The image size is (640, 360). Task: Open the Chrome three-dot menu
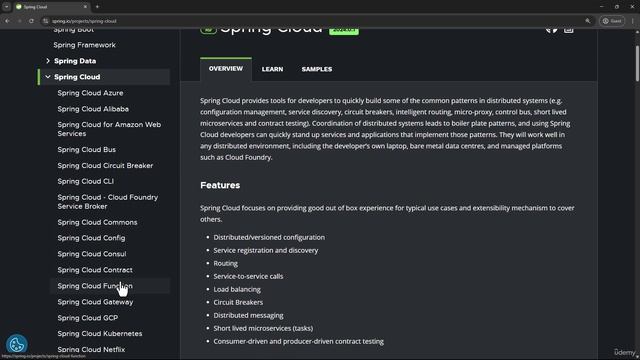pos(633,21)
